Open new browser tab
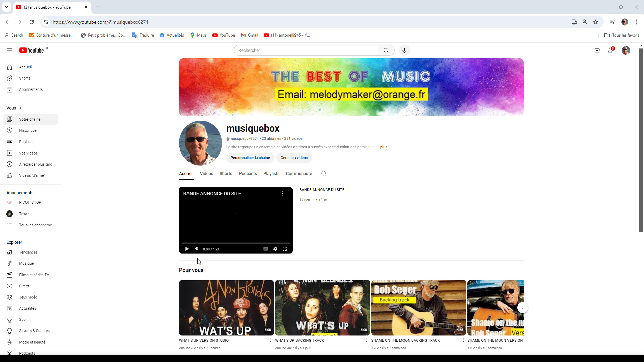The image size is (644, 362). 98,7
